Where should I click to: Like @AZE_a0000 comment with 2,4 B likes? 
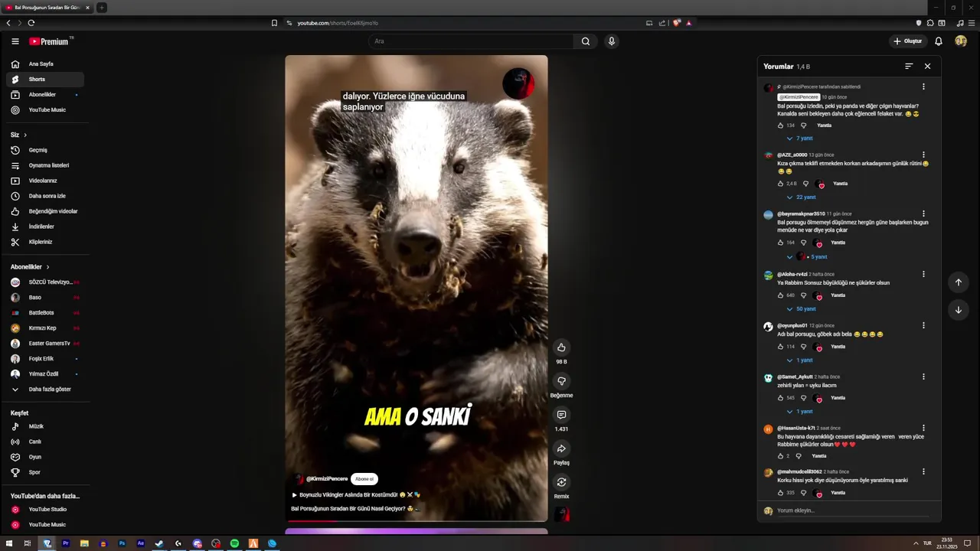781,184
